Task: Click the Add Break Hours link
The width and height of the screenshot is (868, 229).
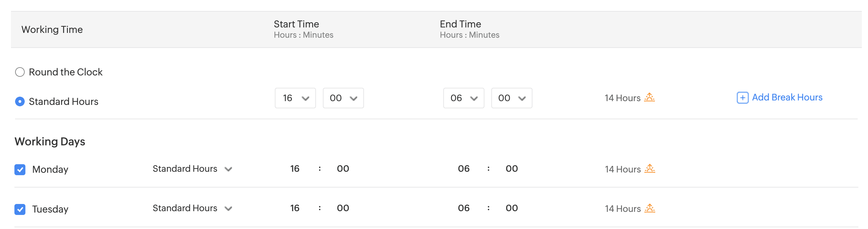Action: point(787,97)
